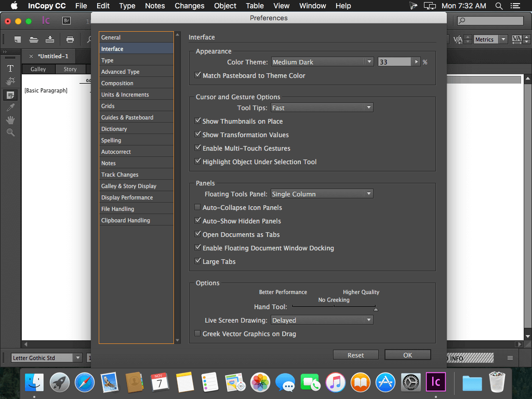Uncheck Open Documents as Tabs
Image resolution: width=532 pixels, height=399 pixels.
[197, 234]
